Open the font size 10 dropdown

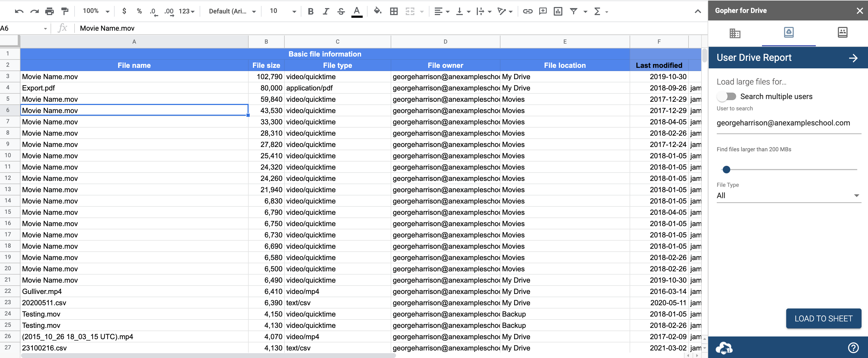click(283, 11)
